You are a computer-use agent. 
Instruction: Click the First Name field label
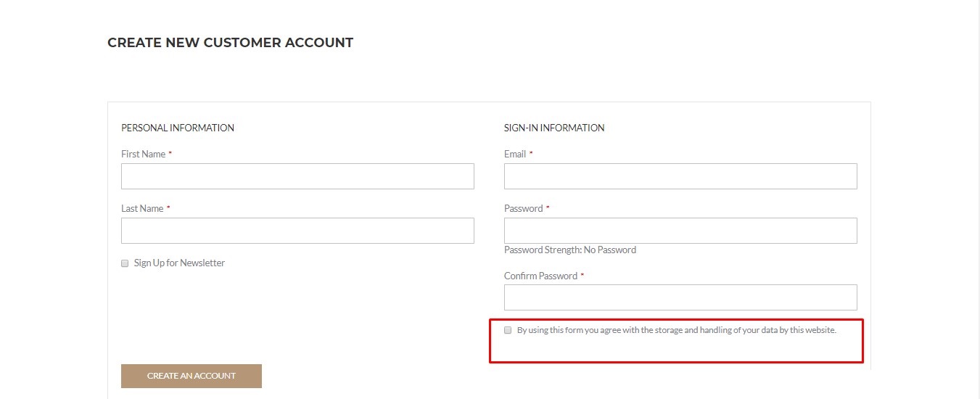(143, 154)
